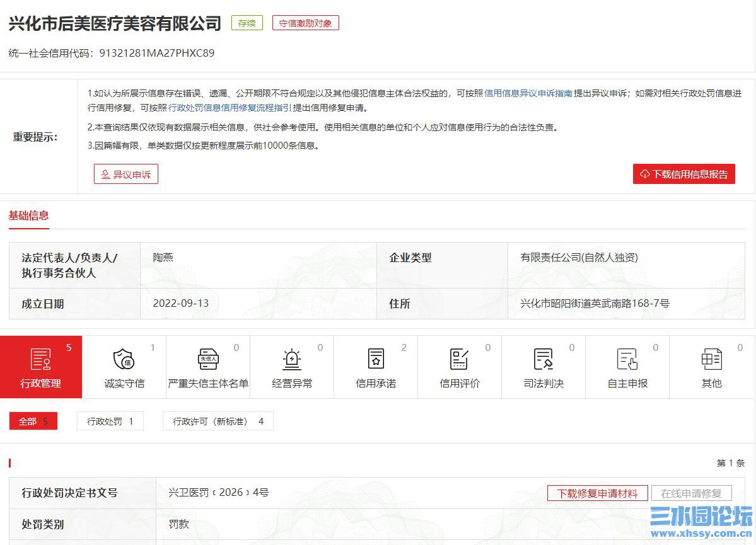Click the establishment date 2022-09-13
The image size is (756, 545).
(x=181, y=304)
